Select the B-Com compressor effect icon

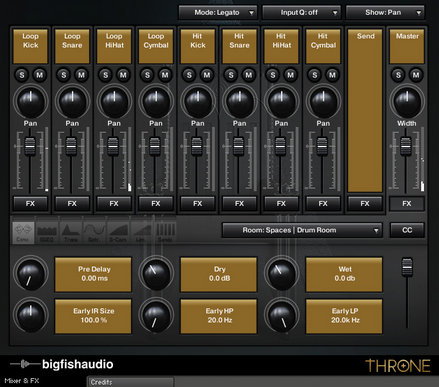(x=117, y=232)
